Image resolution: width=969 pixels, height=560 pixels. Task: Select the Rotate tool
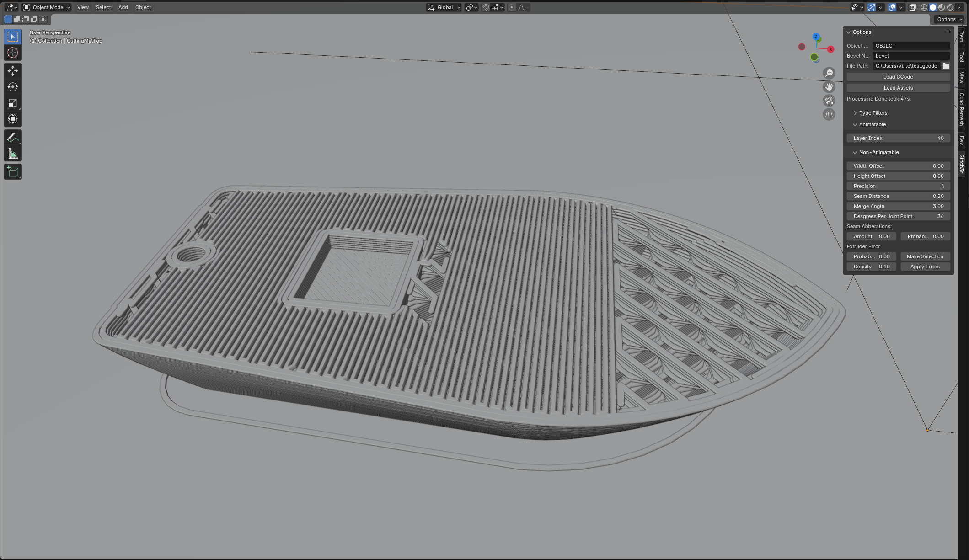12,87
